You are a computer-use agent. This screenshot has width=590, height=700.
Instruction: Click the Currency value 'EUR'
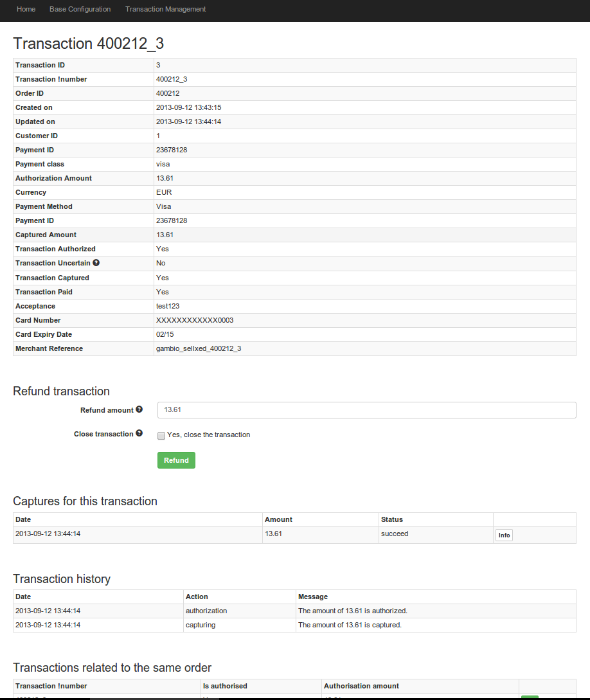click(x=164, y=192)
